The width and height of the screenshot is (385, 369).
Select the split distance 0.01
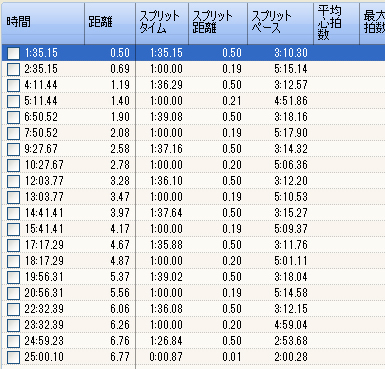point(232,357)
